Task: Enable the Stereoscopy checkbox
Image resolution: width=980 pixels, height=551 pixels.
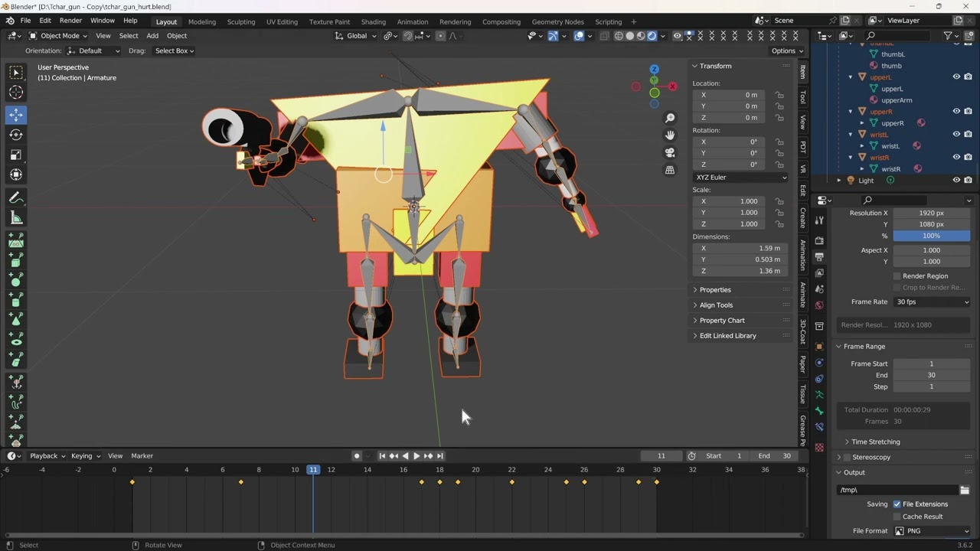Action: coord(847,457)
